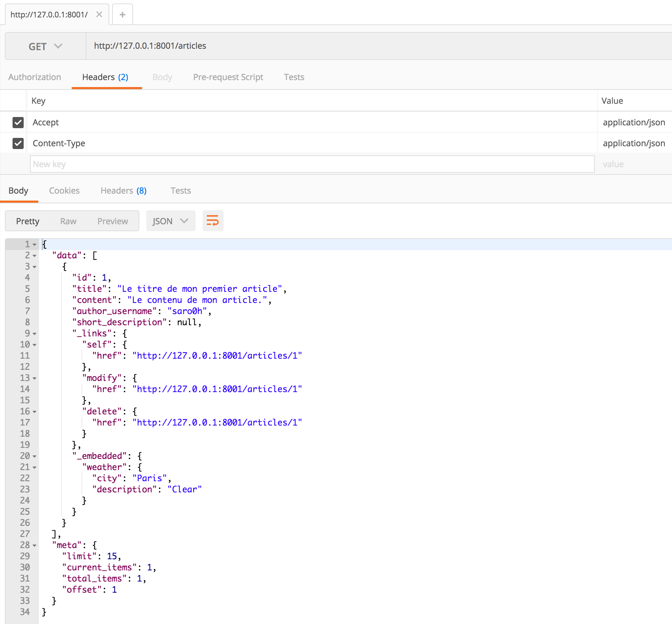Click the "current_items" line
This screenshot has height=624, width=672.
[x=109, y=567]
